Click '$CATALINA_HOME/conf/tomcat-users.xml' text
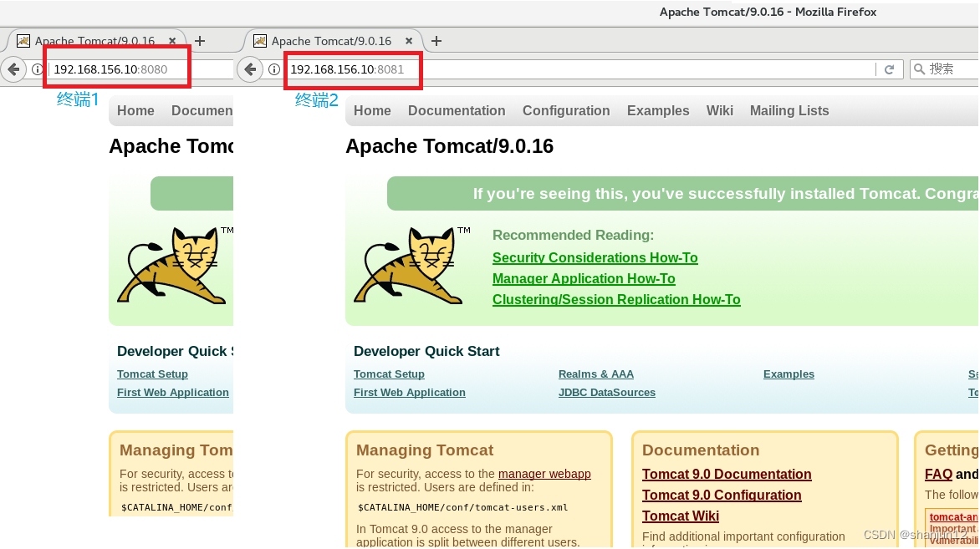980x549 pixels. click(462, 508)
